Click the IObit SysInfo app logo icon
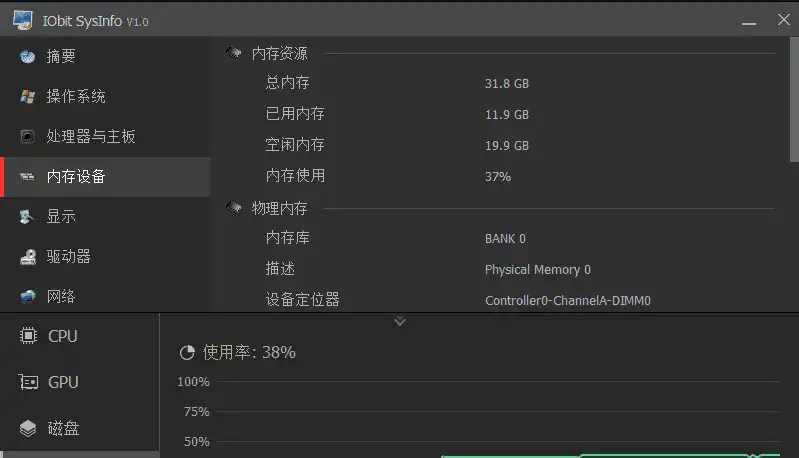This screenshot has height=458, width=799. click(x=22, y=20)
